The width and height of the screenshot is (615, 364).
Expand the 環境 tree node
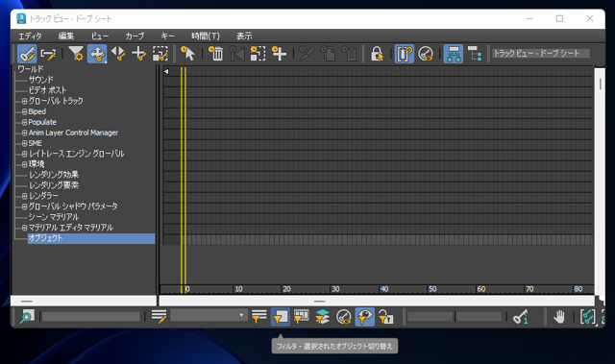click(24, 164)
